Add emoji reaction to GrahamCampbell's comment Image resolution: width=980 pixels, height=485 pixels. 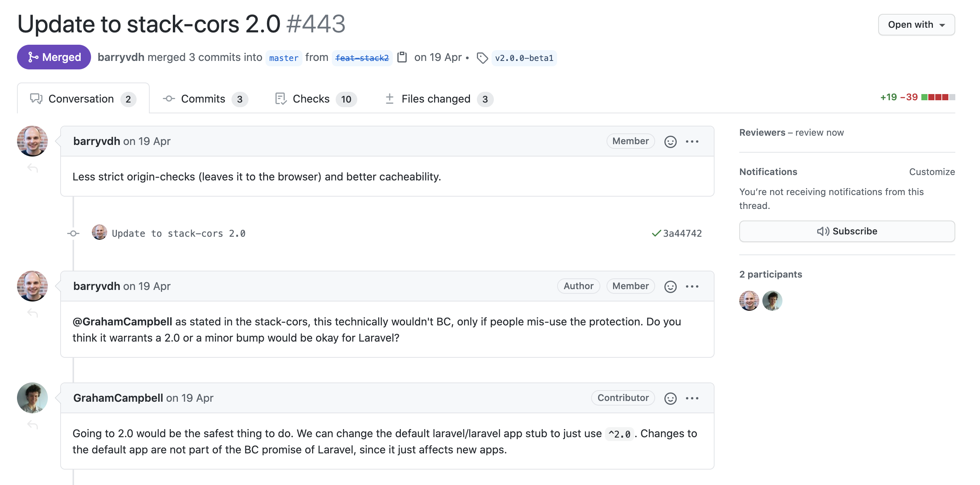tap(671, 398)
